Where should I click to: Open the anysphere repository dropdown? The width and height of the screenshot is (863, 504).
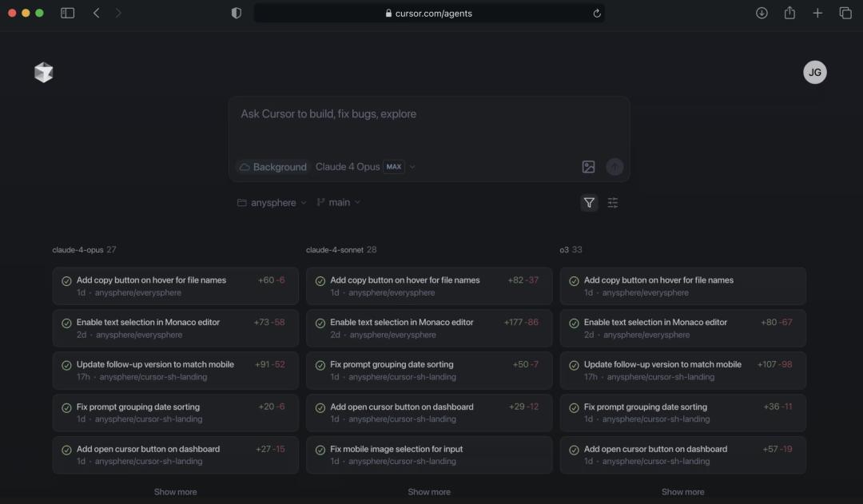coord(272,203)
